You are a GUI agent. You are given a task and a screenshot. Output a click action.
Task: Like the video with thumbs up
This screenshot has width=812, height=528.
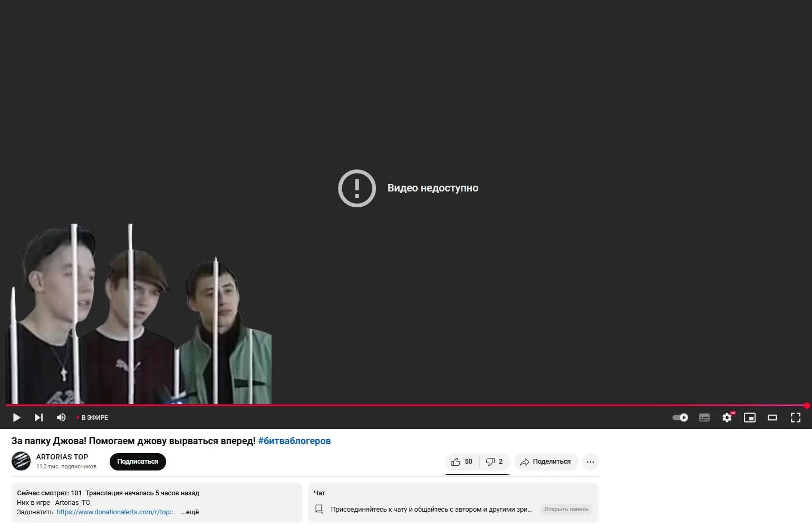click(462, 462)
